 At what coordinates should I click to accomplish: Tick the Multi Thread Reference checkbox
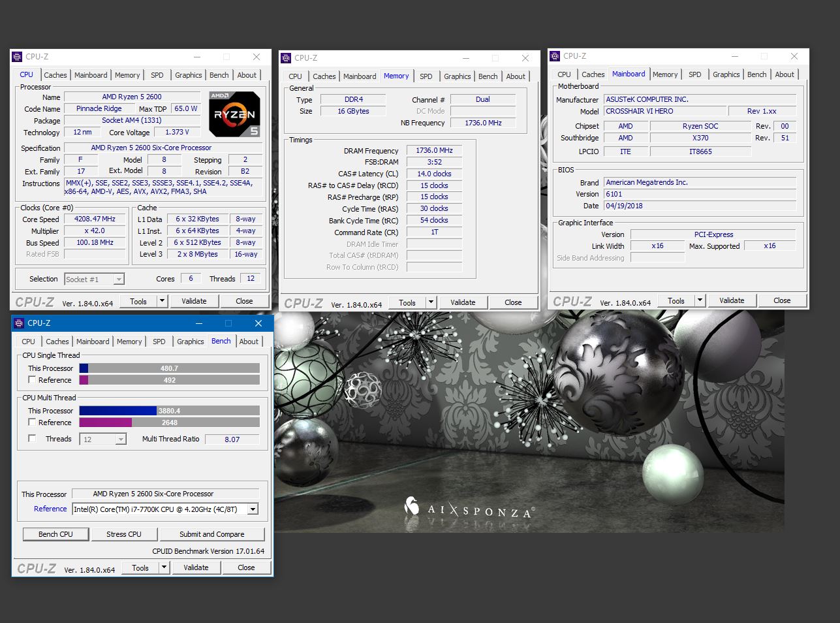point(32,423)
